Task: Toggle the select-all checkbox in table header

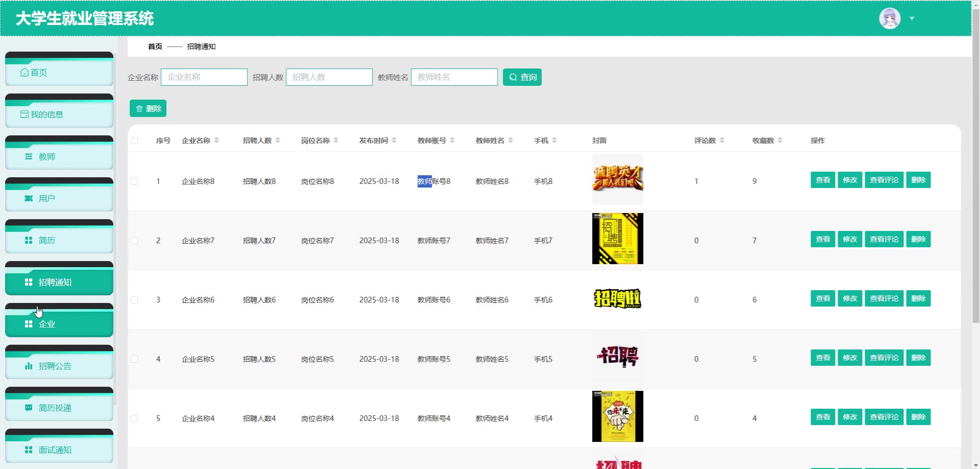Action: pos(134,140)
